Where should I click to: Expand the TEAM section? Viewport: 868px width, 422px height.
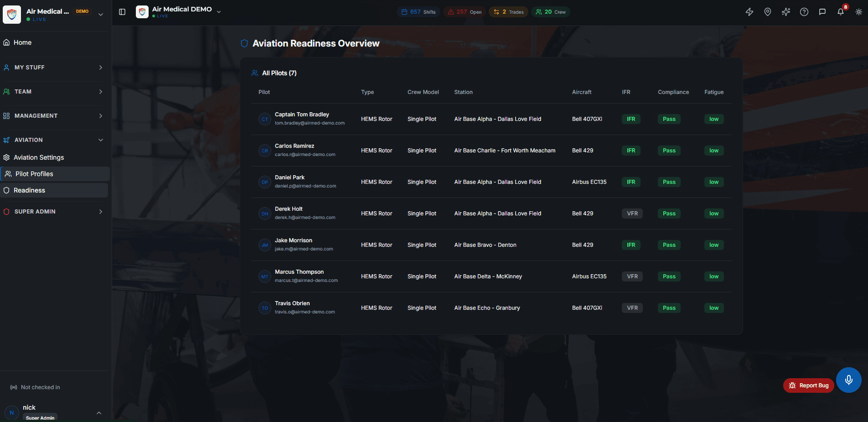tap(54, 92)
